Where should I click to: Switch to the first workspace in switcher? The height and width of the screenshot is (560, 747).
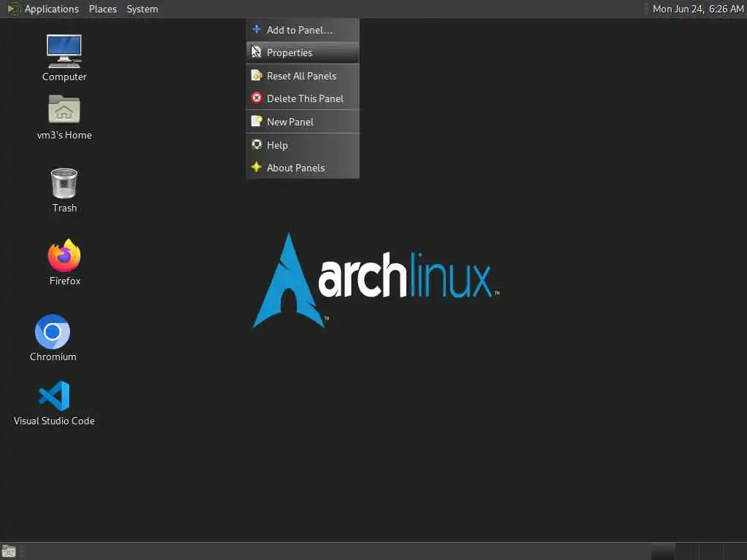tap(663, 551)
